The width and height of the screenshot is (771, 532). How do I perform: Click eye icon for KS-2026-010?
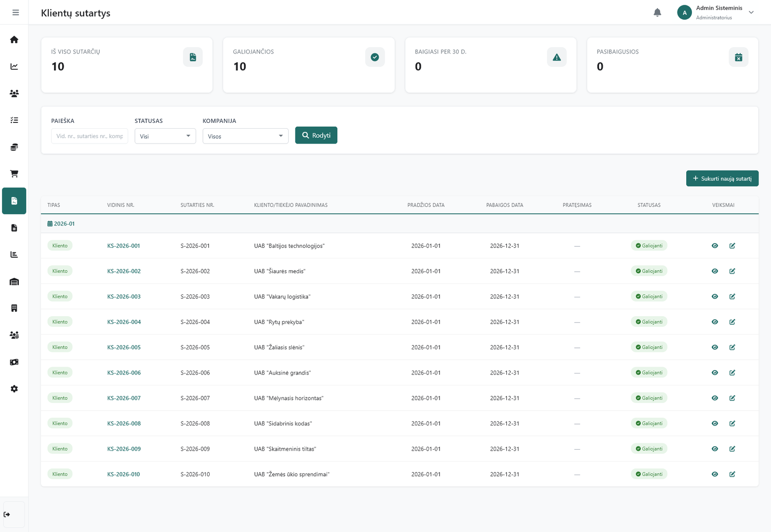coord(715,474)
